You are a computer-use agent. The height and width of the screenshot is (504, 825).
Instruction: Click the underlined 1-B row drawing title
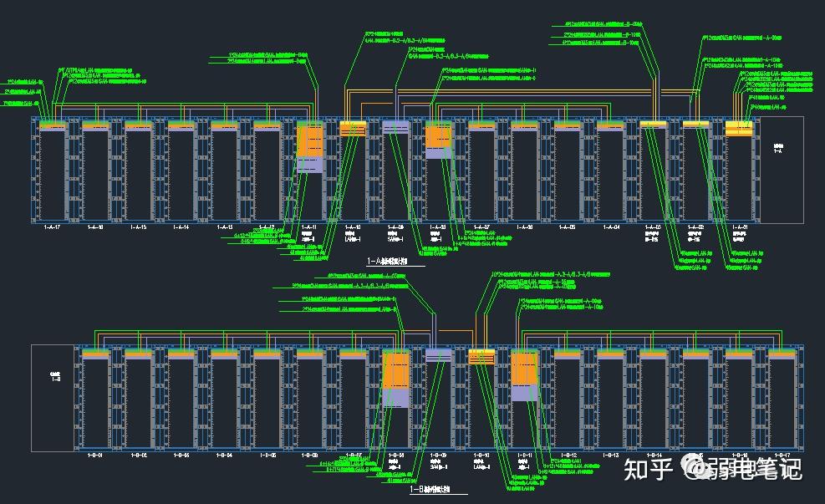click(430, 489)
